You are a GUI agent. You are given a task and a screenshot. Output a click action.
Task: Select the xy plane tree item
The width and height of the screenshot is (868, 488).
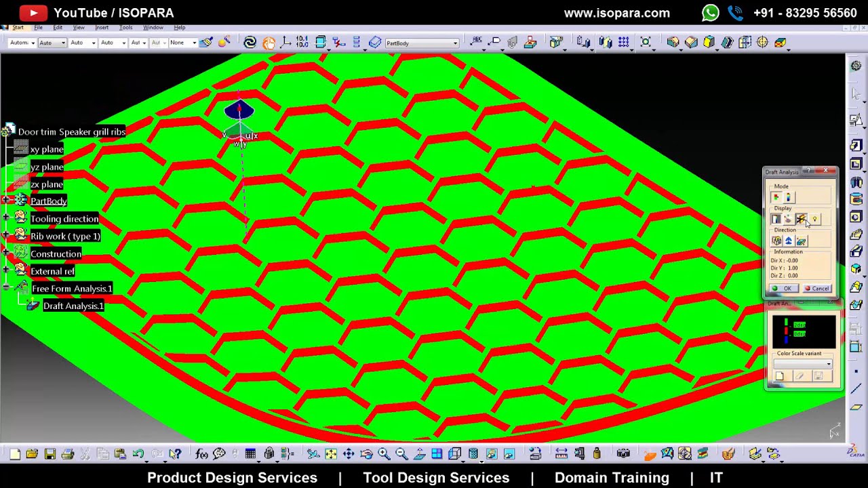(x=47, y=149)
